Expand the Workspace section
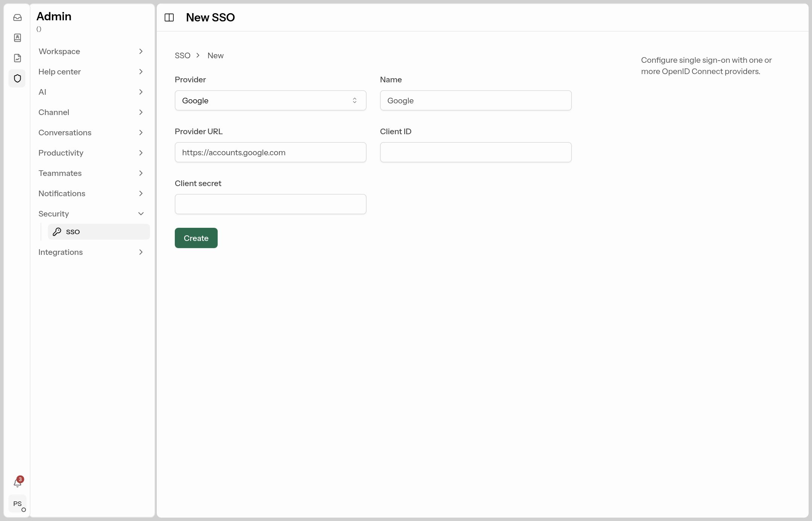Viewport: 812px width, 521px height. (x=91, y=51)
